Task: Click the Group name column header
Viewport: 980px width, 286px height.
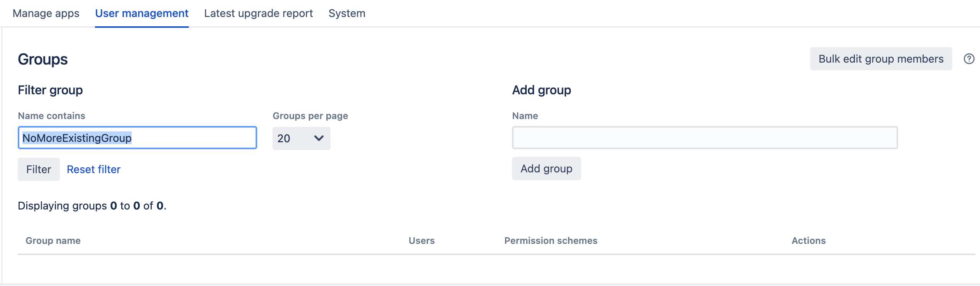Action: click(x=53, y=240)
